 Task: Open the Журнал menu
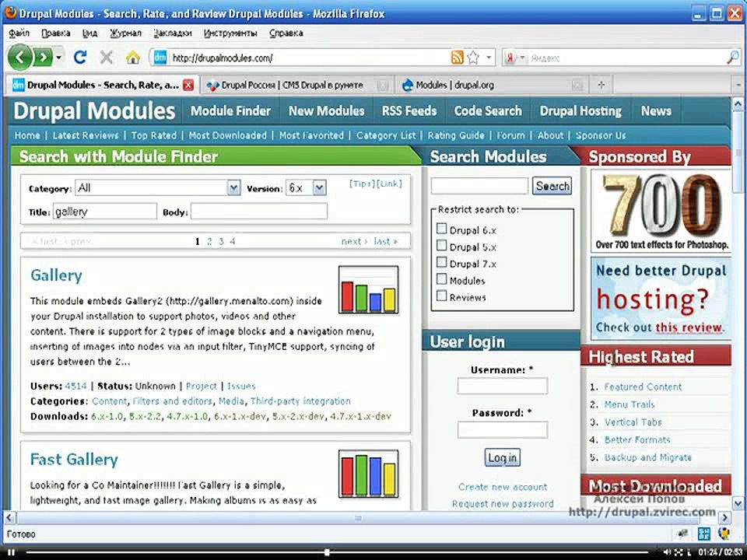coord(126,33)
